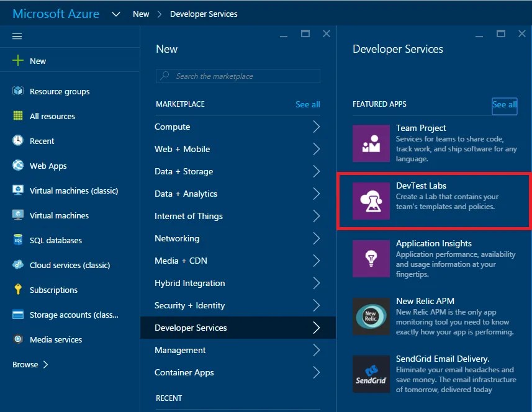The height and width of the screenshot is (412, 532).
Task: Open the DevTest Labs title
Action: pyautogui.click(x=421, y=186)
